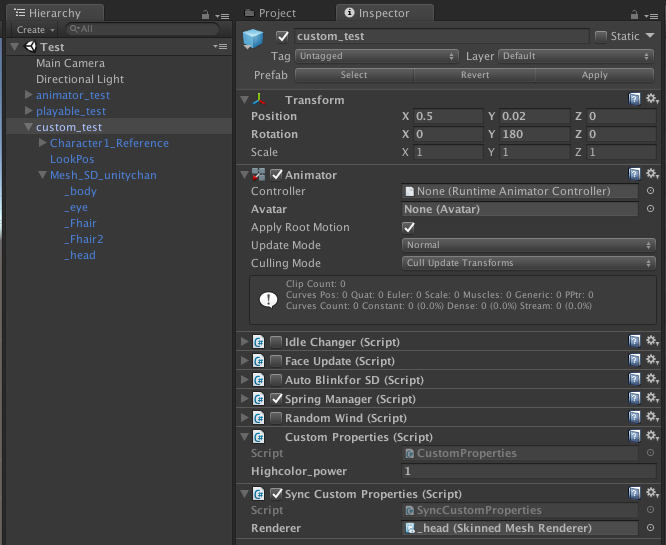Collapse the Transform component foldout
Screen dimensions: 666x545
pos(244,100)
